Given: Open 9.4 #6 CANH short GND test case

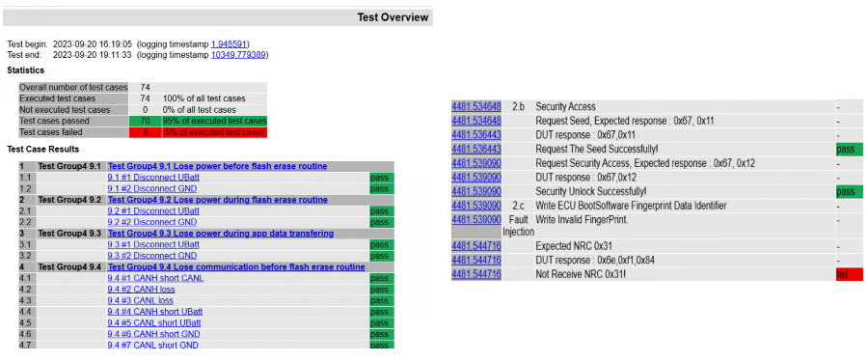Looking at the screenshot, I should [x=153, y=334].
